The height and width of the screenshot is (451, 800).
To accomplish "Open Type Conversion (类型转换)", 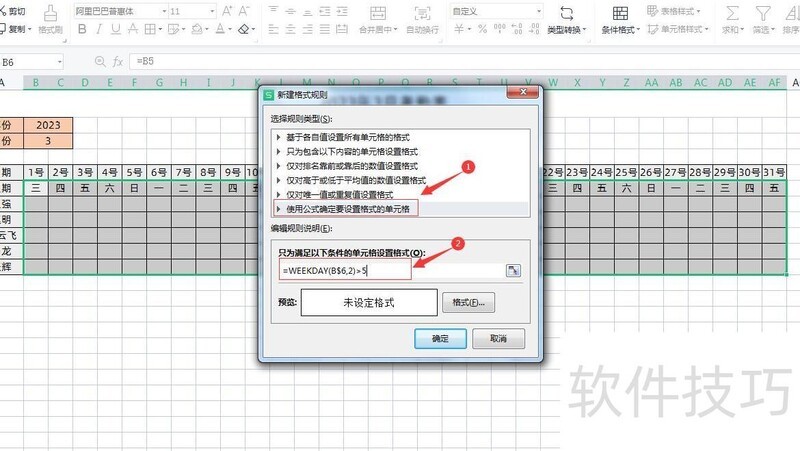I will coord(566,20).
